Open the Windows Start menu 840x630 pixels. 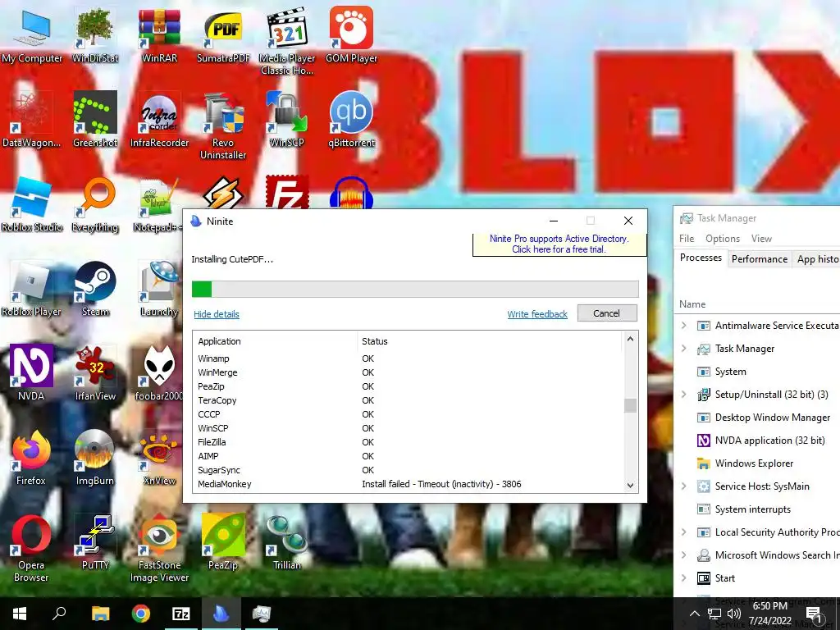click(20, 614)
